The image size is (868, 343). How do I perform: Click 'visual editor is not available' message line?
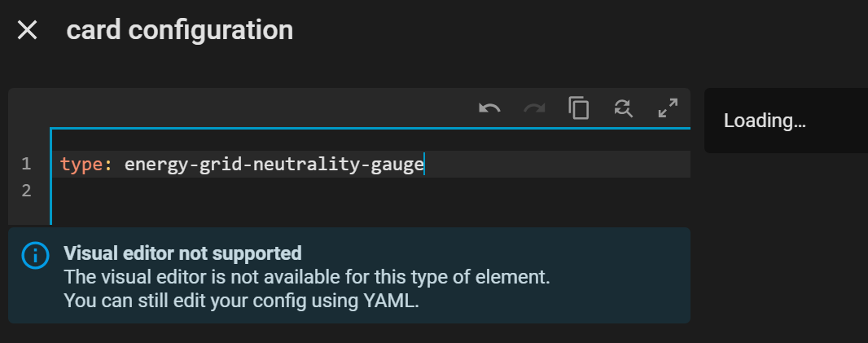click(307, 277)
